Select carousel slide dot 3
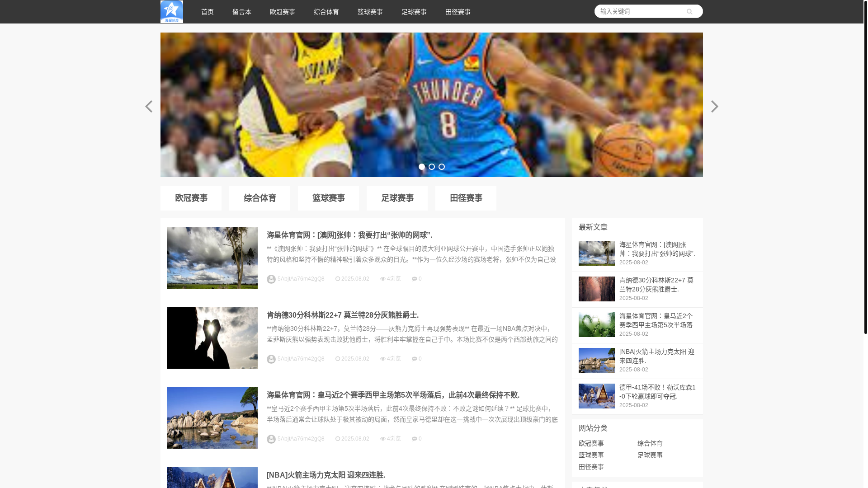This screenshot has height=488, width=868. (442, 167)
